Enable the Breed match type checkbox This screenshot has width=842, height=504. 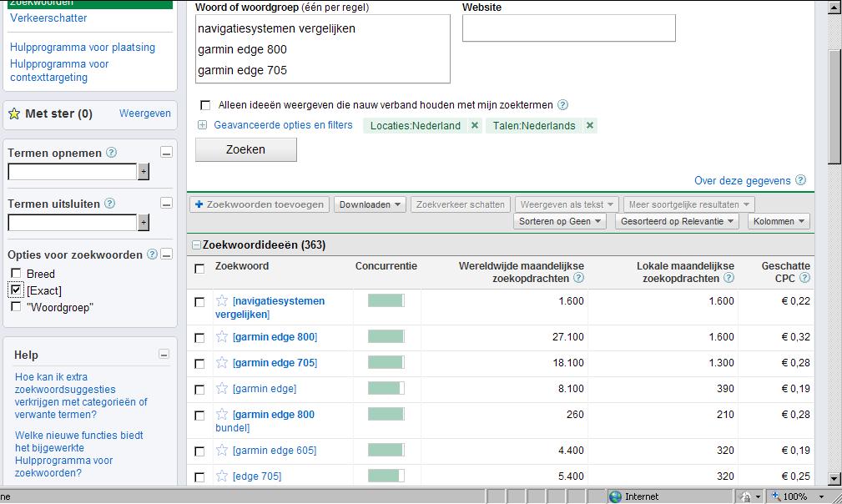pyautogui.click(x=16, y=273)
